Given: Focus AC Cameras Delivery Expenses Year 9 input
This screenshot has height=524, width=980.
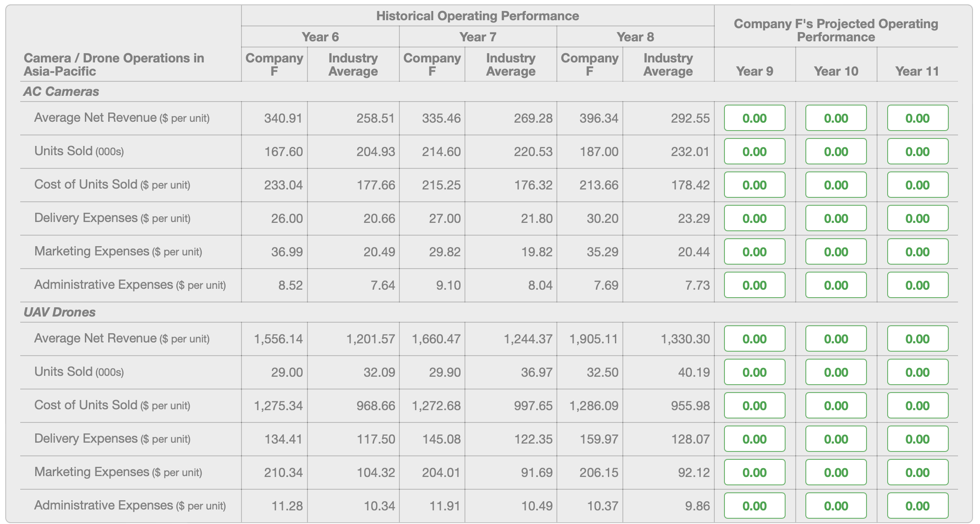Looking at the screenshot, I should (754, 218).
